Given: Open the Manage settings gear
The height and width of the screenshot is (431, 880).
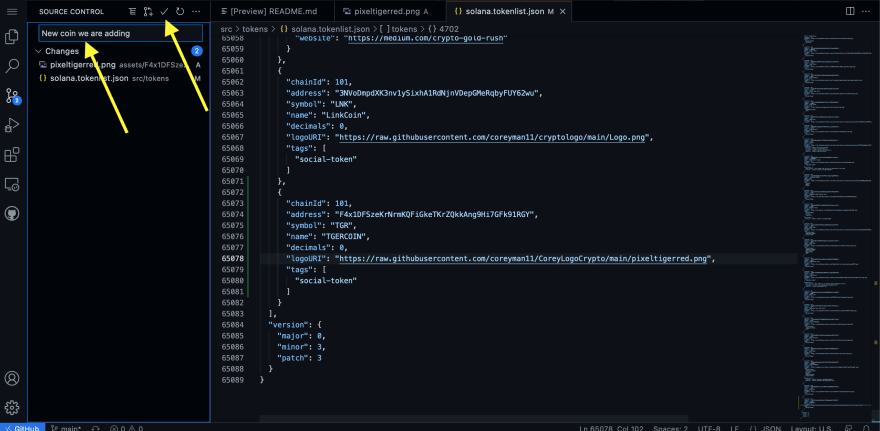Looking at the screenshot, I should click(12, 407).
